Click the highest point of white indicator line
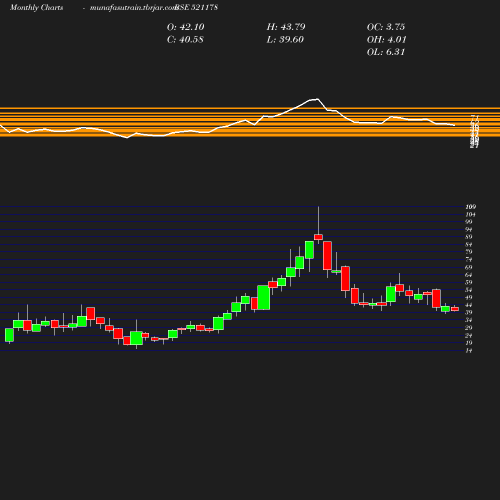Viewport: 500px width, 500px height. tap(317, 99)
